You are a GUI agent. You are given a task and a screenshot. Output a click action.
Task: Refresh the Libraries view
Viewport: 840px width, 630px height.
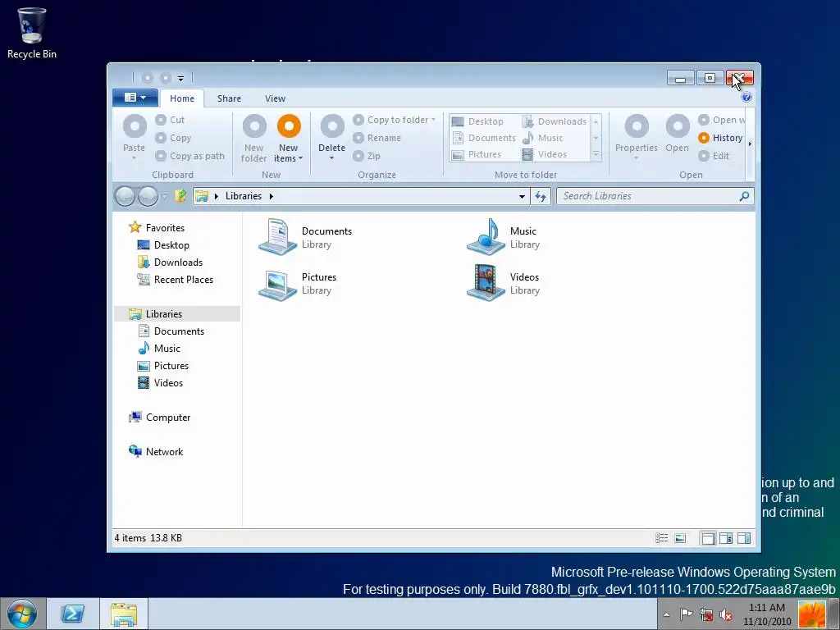(x=541, y=197)
